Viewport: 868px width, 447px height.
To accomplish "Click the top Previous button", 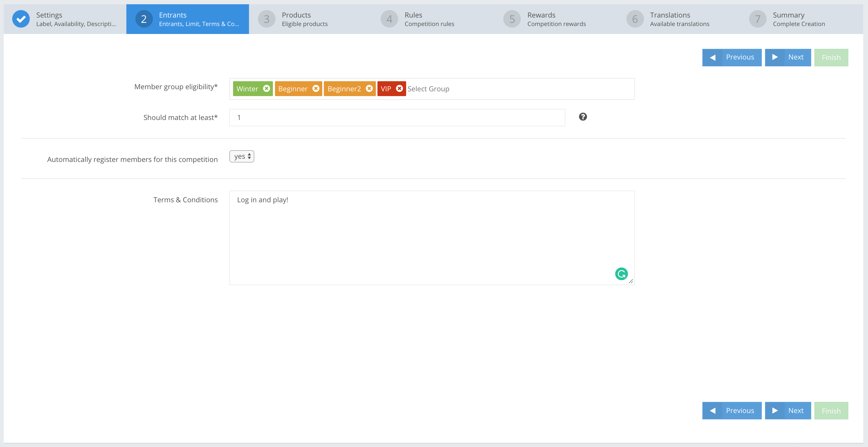I will [732, 57].
